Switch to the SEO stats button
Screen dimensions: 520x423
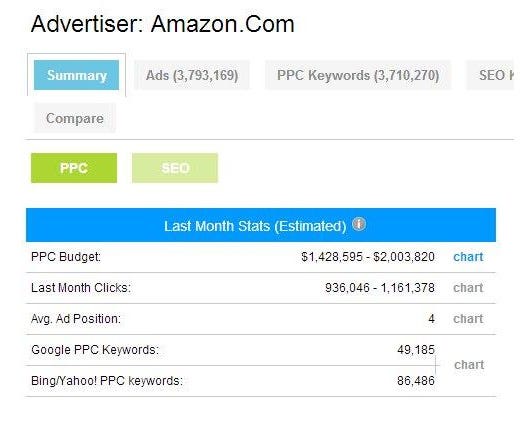[x=175, y=168]
